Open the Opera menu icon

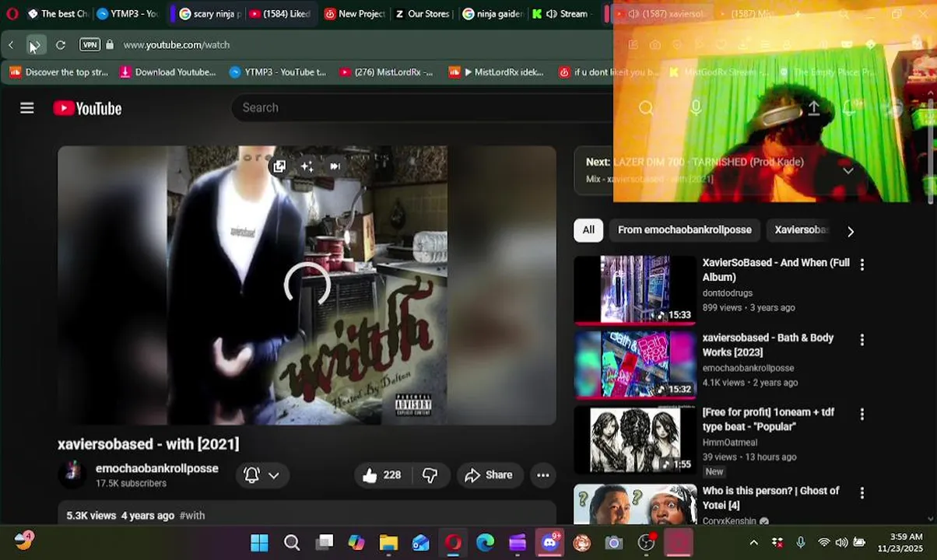(x=12, y=13)
